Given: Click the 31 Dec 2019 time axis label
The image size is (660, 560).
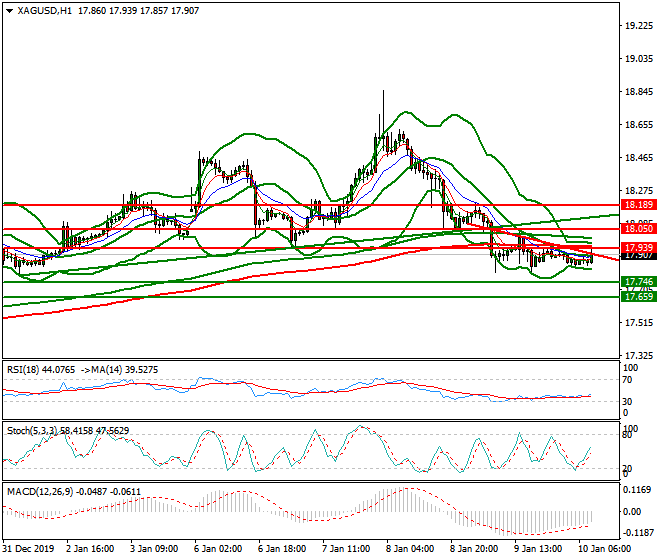Looking at the screenshot, I should pyautogui.click(x=29, y=549).
